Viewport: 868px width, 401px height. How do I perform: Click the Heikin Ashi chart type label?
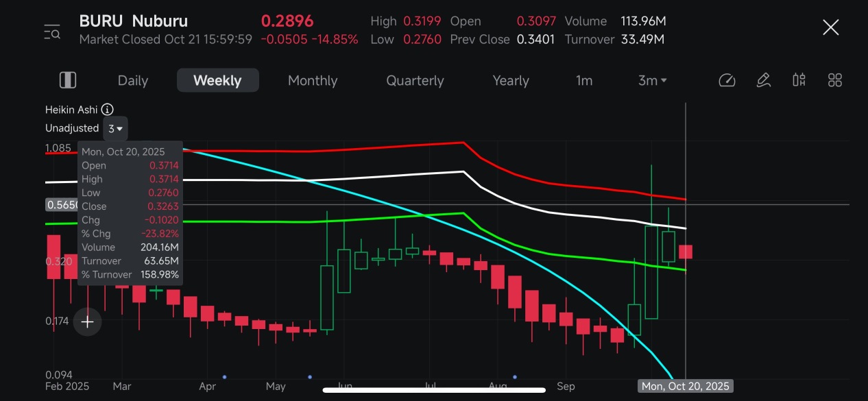point(71,110)
